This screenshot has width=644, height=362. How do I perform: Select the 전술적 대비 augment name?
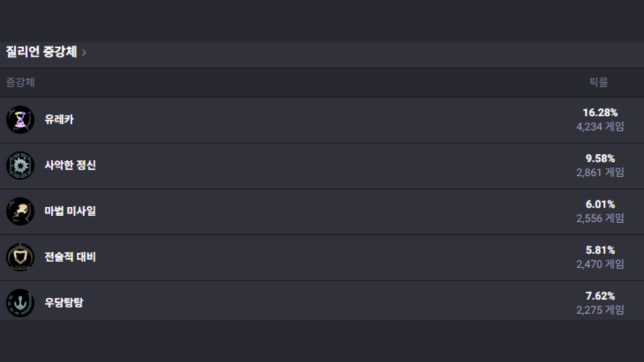[x=70, y=257]
